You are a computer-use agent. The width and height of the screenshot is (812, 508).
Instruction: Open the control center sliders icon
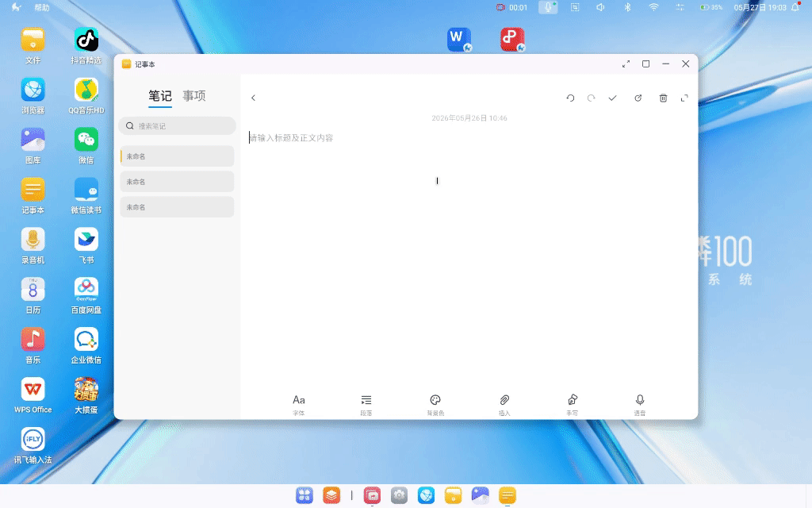[680, 7]
